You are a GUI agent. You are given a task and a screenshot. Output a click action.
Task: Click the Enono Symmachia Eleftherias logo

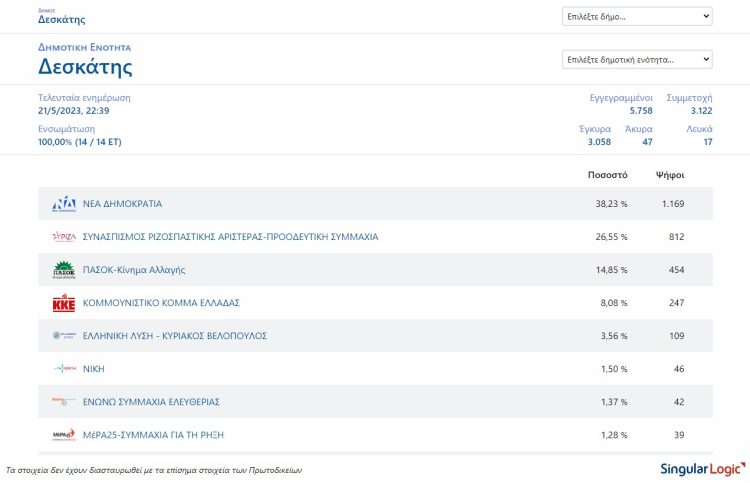64,402
